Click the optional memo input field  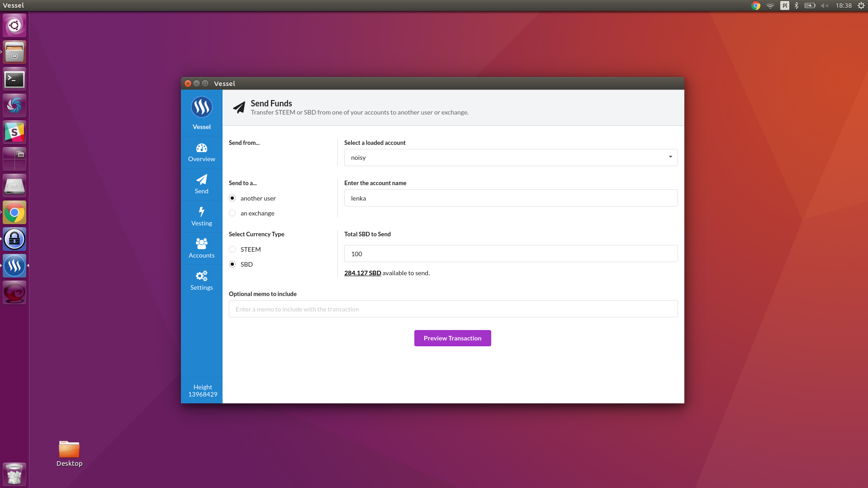tap(453, 309)
